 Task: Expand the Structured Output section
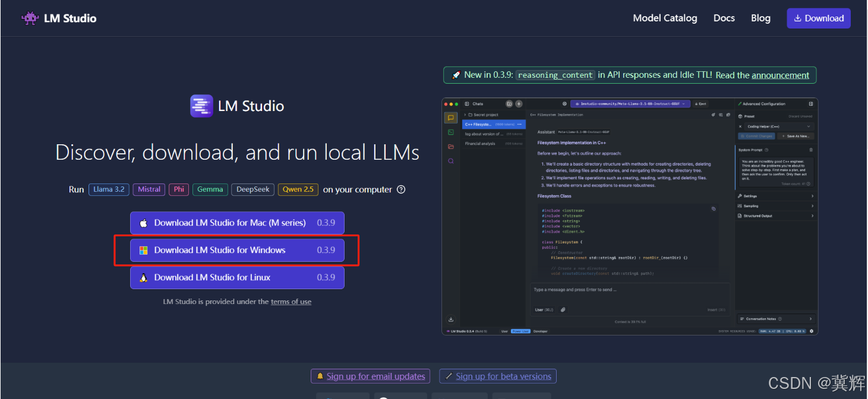(775, 216)
